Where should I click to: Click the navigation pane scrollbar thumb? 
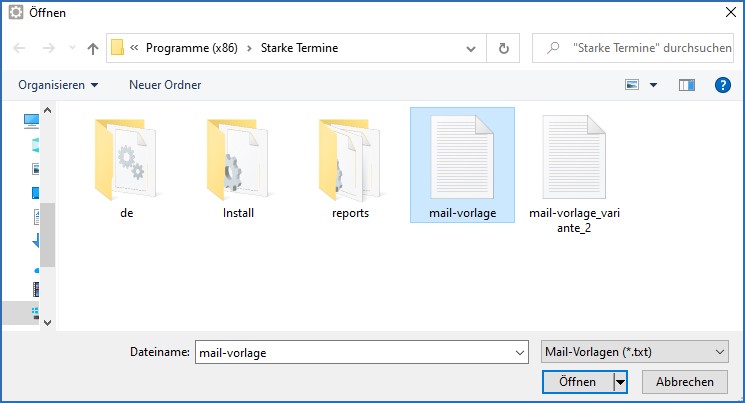48,235
